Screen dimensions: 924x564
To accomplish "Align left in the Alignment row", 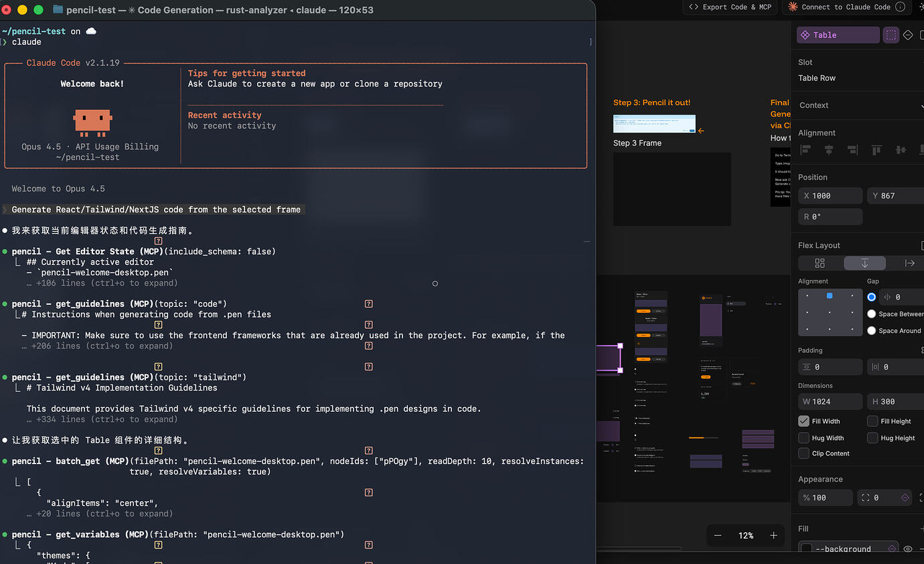I will (806, 150).
